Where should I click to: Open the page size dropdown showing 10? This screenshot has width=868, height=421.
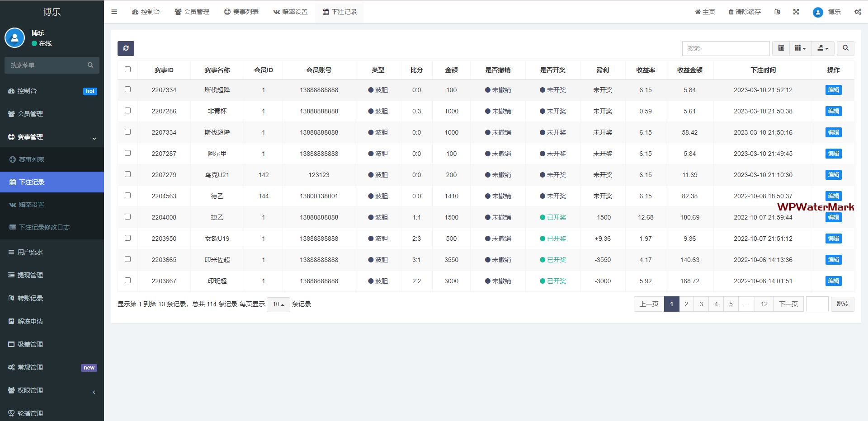278,304
